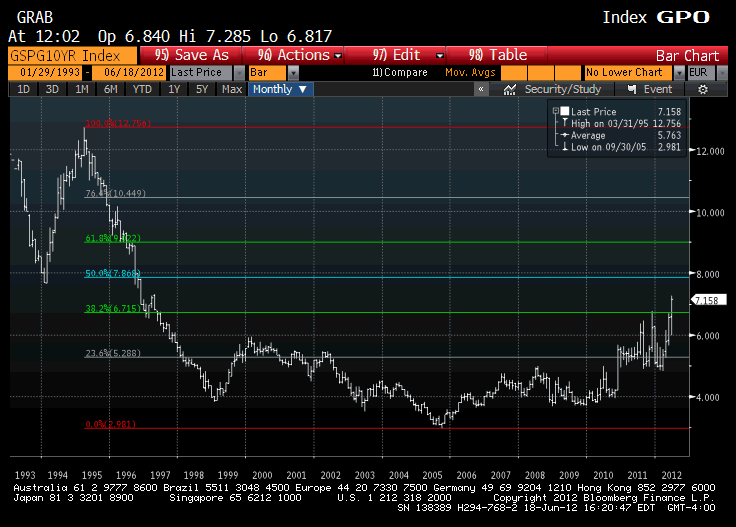Click the Save As button
Viewport: 736px width, 527px height.
pos(193,55)
